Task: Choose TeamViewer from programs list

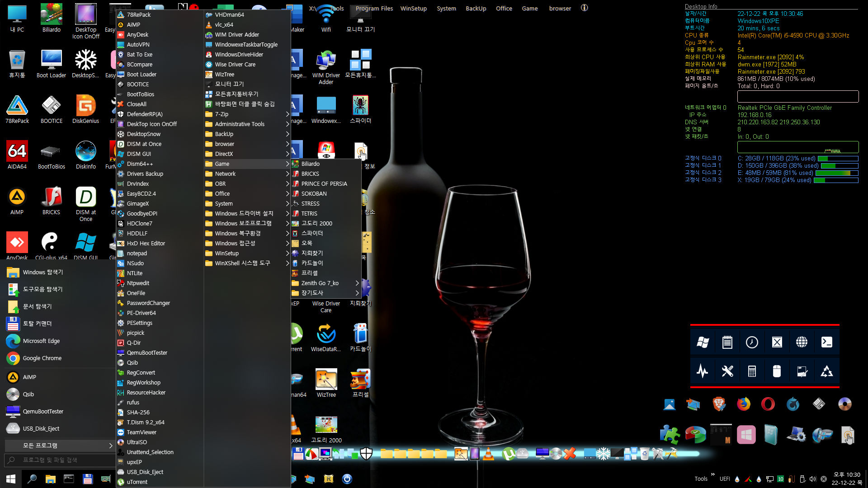Action: point(160,432)
